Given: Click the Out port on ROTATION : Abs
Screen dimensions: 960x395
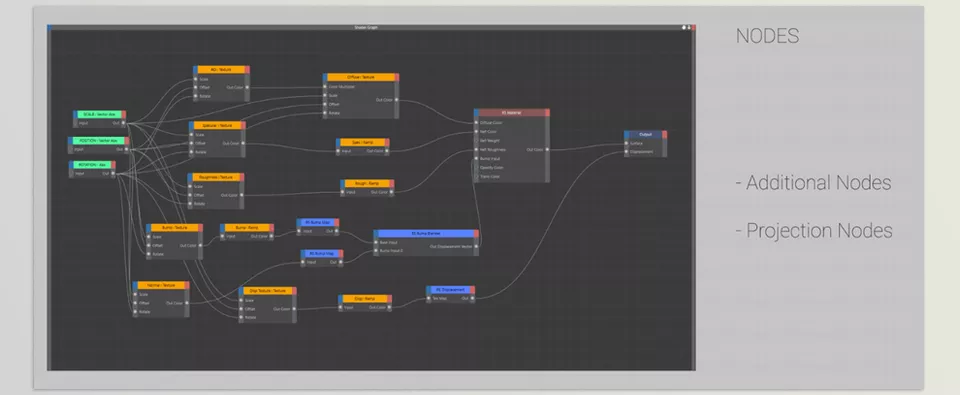Looking at the screenshot, I should [x=113, y=173].
